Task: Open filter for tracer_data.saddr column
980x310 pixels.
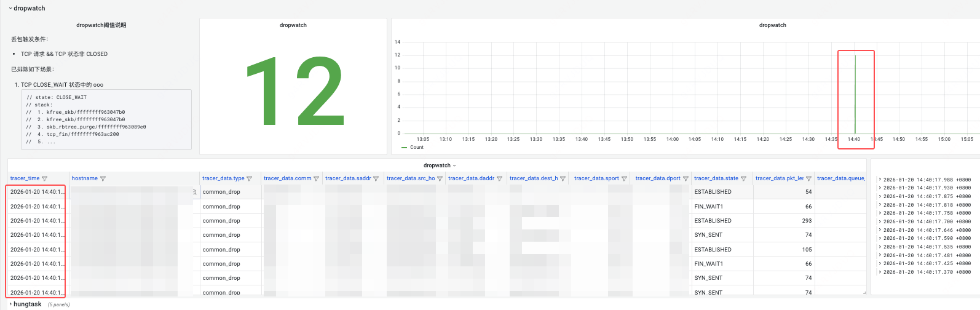Action: pyautogui.click(x=376, y=179)
